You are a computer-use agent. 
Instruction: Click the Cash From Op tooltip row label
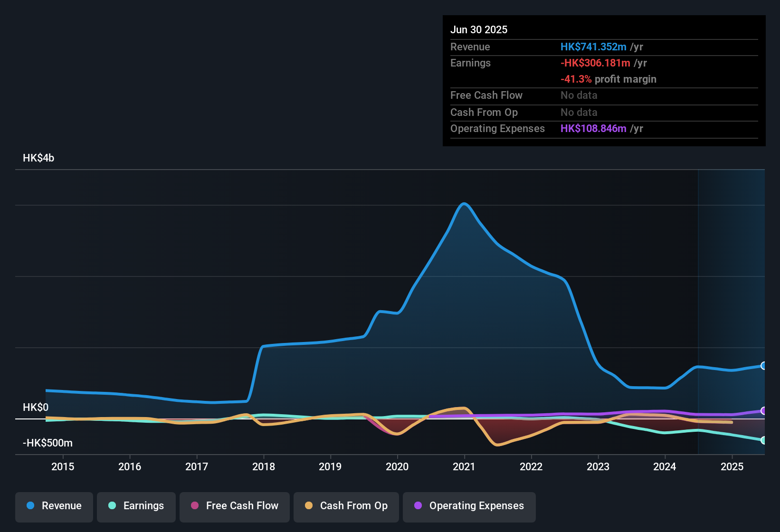tap(484, 112)
